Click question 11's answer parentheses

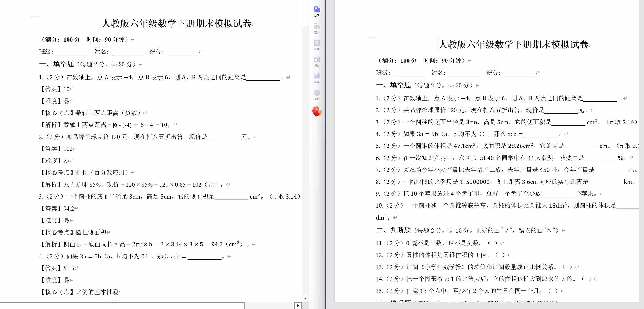[x=492, y=243]
